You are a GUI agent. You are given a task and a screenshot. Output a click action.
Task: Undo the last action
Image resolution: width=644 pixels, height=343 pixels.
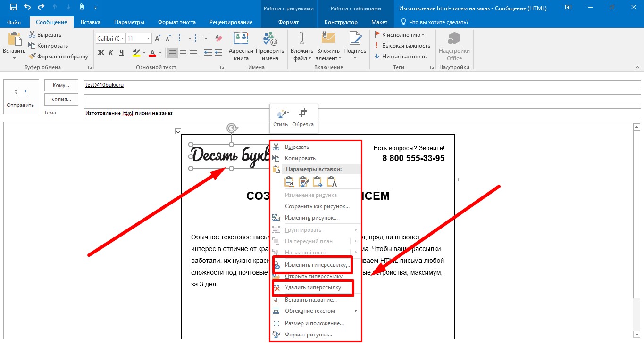point(27,7)
